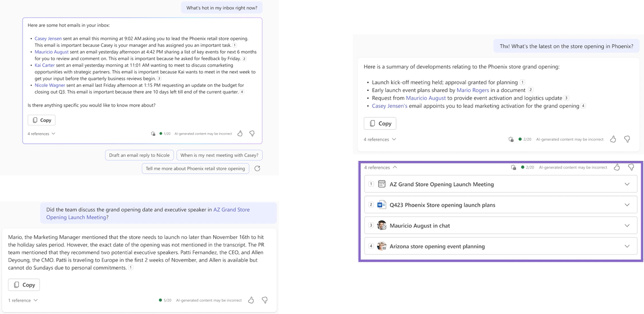The image size is (644, 314).
Task: Expand the Arizona store opening event planning reference
Action: pos(627,246)
